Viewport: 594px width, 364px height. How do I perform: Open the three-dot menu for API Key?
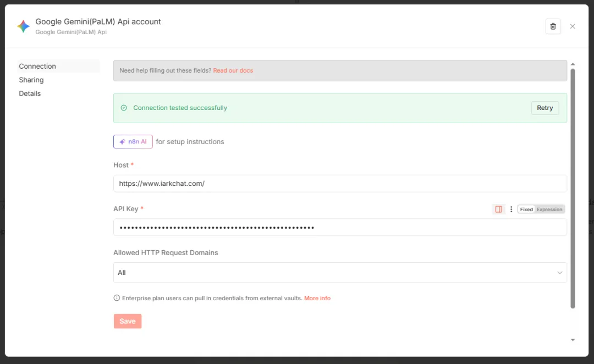coord(511,209)
